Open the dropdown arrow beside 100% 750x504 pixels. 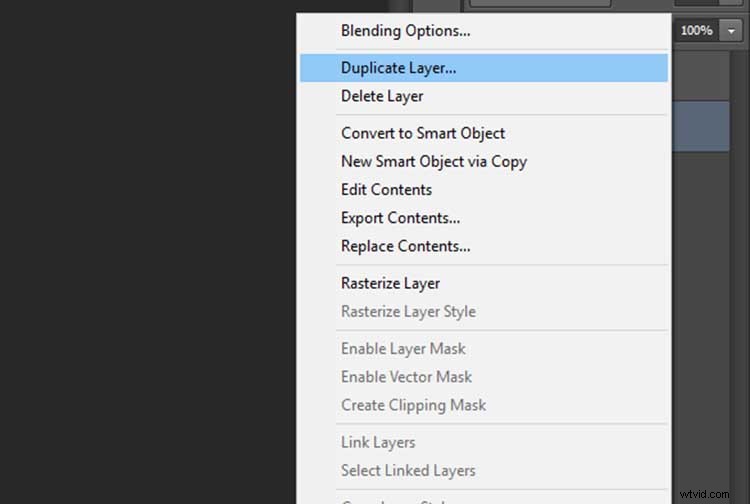[732, 31]
